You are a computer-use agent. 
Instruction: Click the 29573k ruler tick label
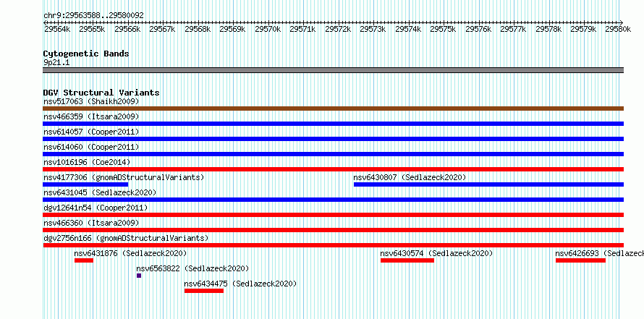(373, 29)
